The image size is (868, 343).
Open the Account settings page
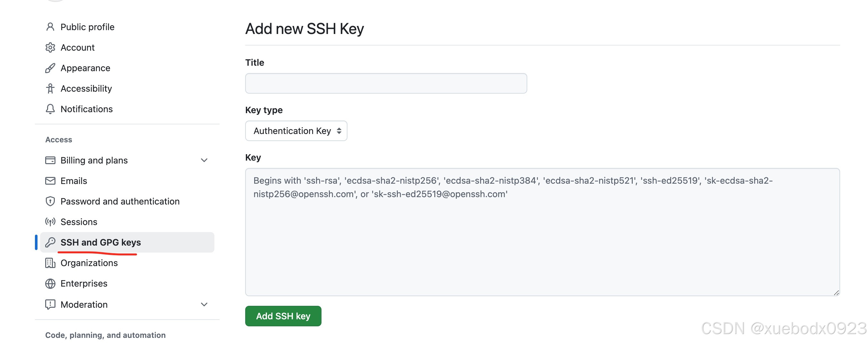[78, 47]
